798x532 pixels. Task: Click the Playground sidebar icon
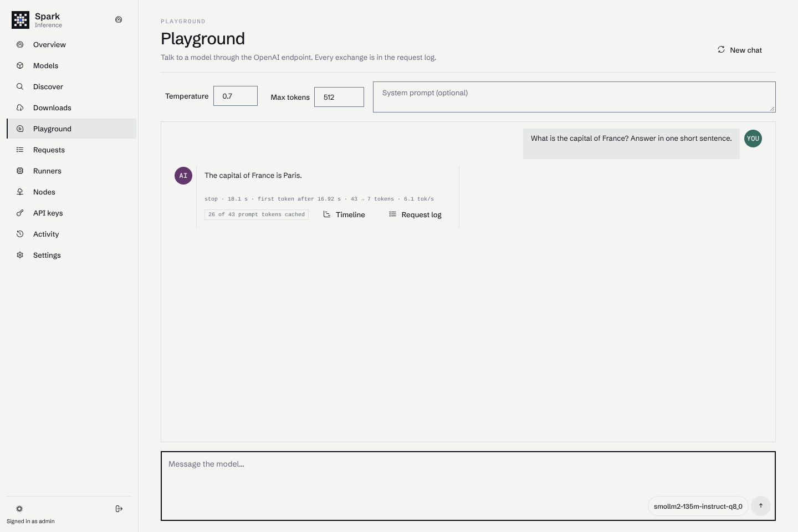20,129
